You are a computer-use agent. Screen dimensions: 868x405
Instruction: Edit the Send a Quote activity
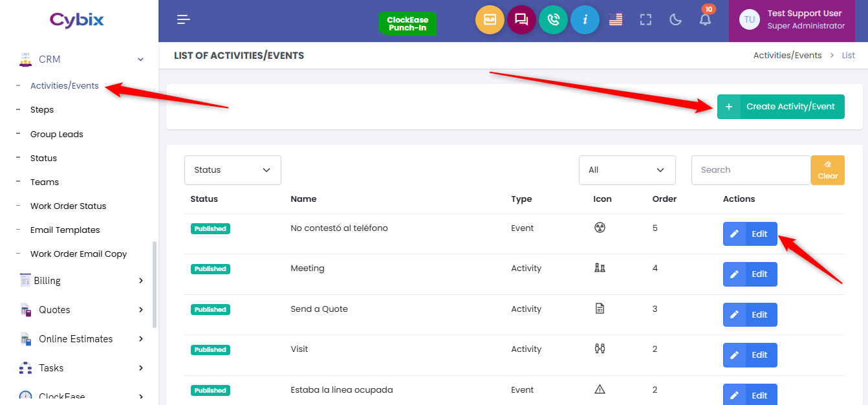[x=750, y=315]
